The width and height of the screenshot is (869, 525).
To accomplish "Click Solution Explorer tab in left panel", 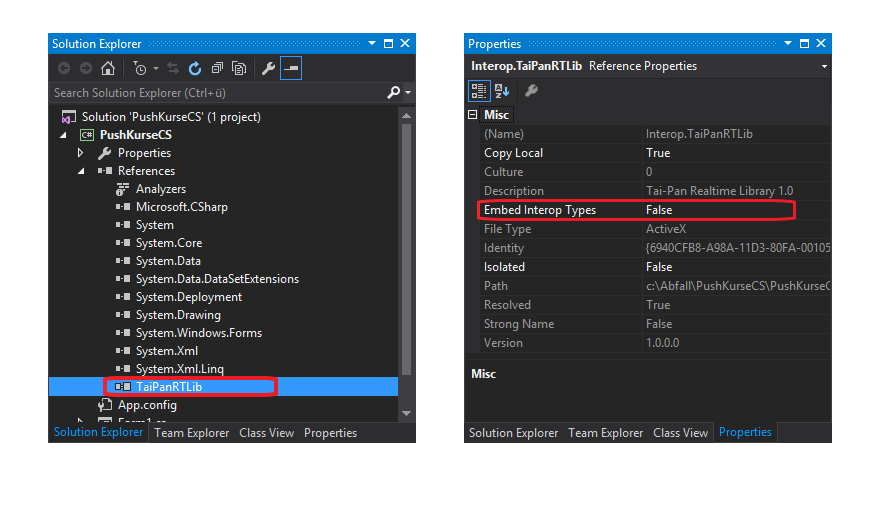I will click(98, 432).
